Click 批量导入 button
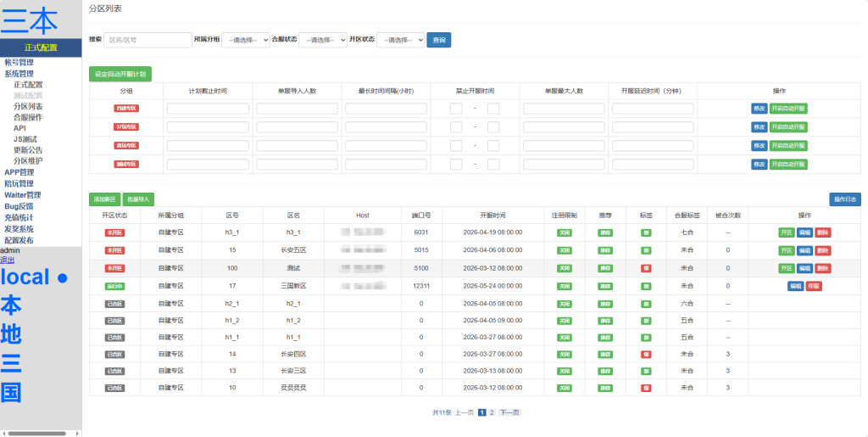Screen dimensions: 868x437 coord(138,199)
